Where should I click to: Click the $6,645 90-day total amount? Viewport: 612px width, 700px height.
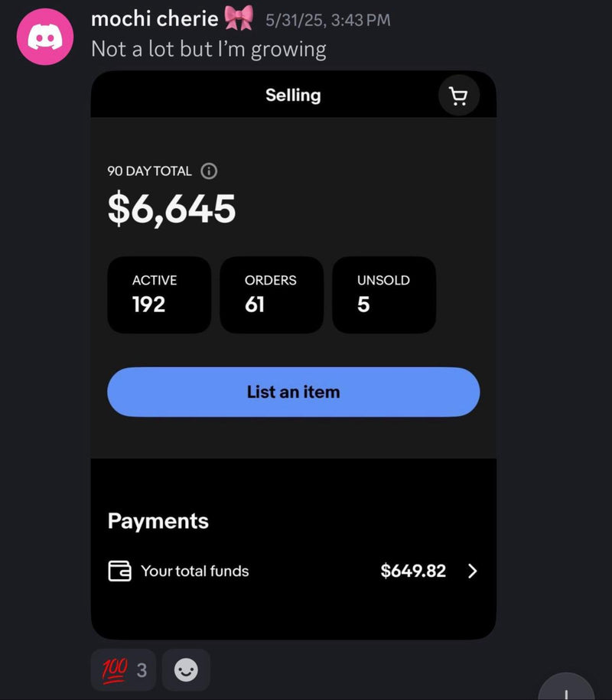(x=171, y=209)
